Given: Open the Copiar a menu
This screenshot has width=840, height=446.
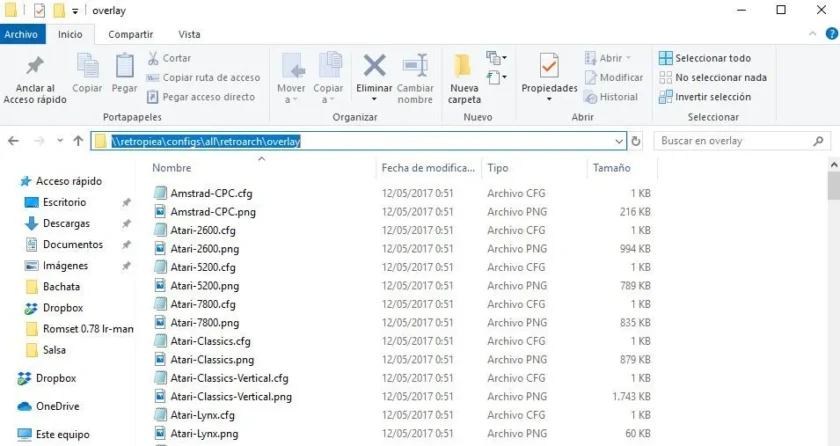Looking at the screenshot, I should (328, 78).
